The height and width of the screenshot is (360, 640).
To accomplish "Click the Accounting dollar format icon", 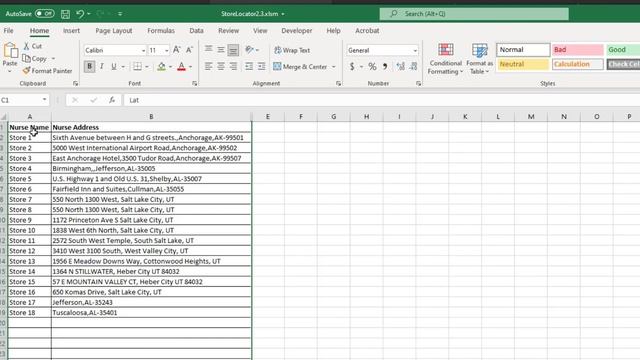I will point(352,66).
